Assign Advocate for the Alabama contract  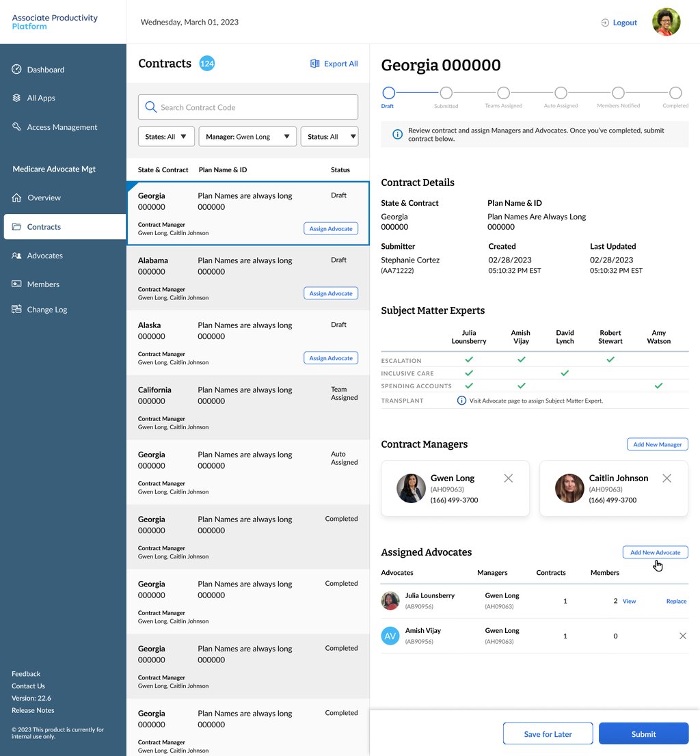pos(331,293)
